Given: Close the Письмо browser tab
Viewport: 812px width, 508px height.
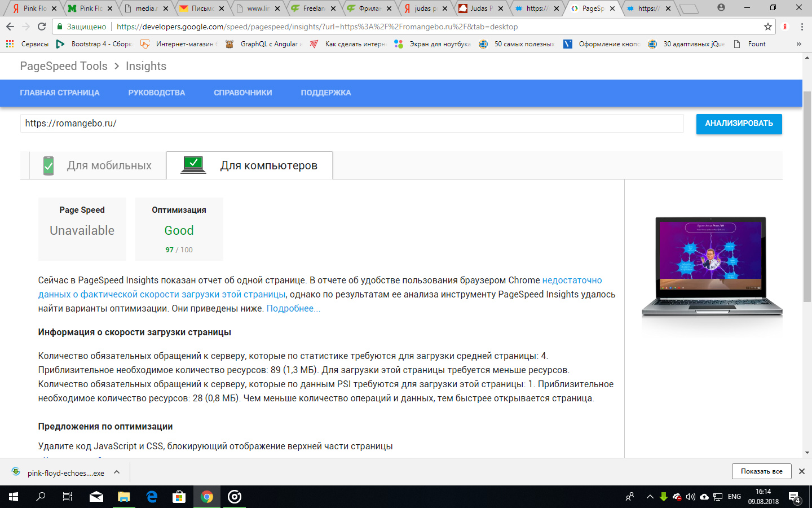Looking at the screenshot, I should pos(222,8).
